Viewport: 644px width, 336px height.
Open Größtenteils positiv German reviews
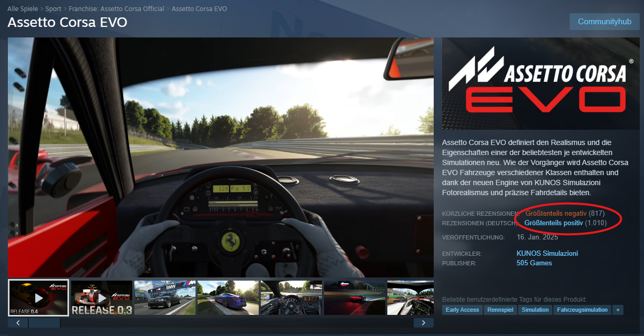point(554,223)
